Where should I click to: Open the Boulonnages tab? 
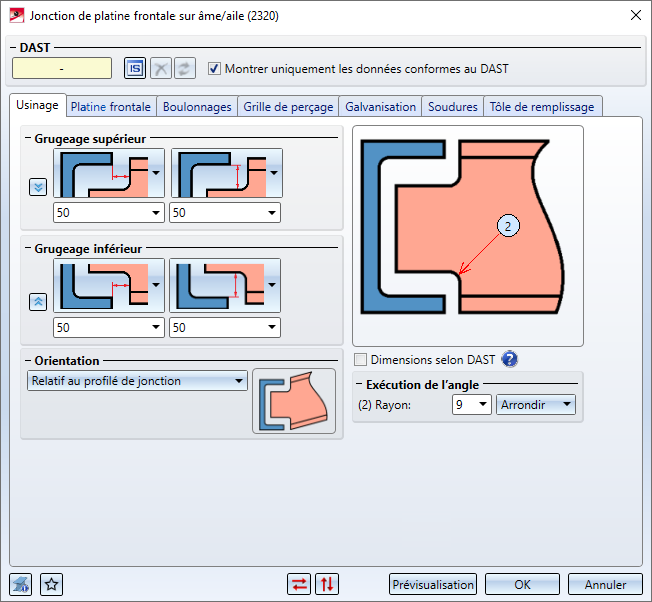point(197,106)
